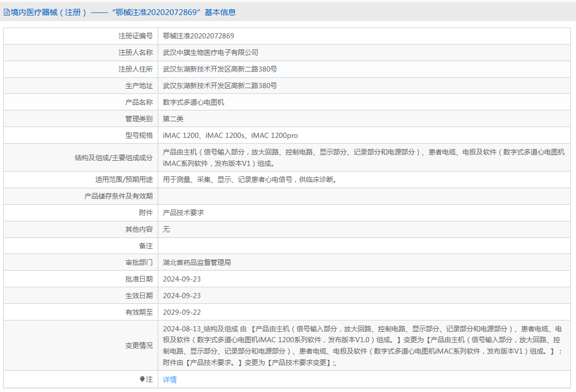Click the header title 境内医疗器械（注册）基本信息
The image size is (576, 392).
click(123, 12)
